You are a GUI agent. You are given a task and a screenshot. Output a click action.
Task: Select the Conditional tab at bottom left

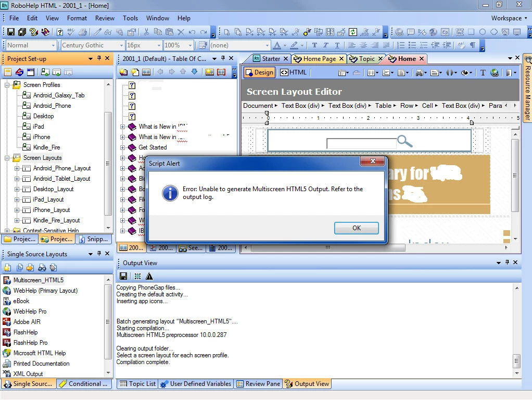(x=84, y=384)
